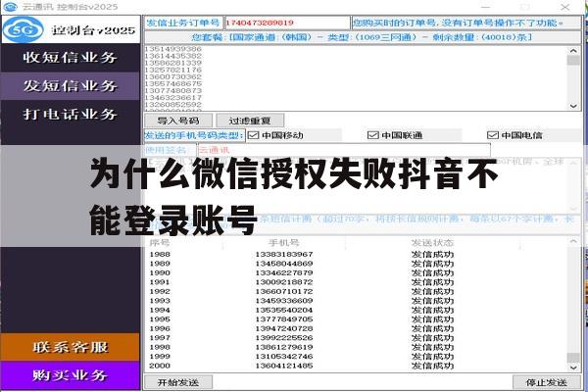Screen dimensions: 588x392
Task: Toggle the 中国移动 checkbox
Action: coord(254,135)
